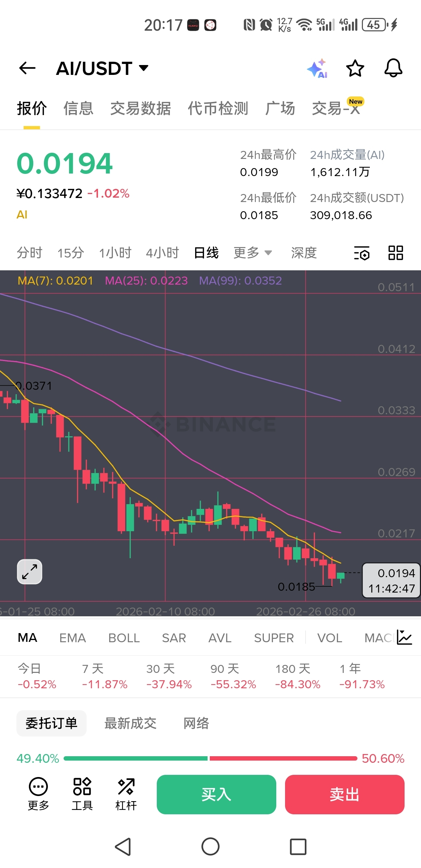Open the four-square chart layout icon
The width and height of the screenshot is (421, 868).
click(x=396, y=253)
